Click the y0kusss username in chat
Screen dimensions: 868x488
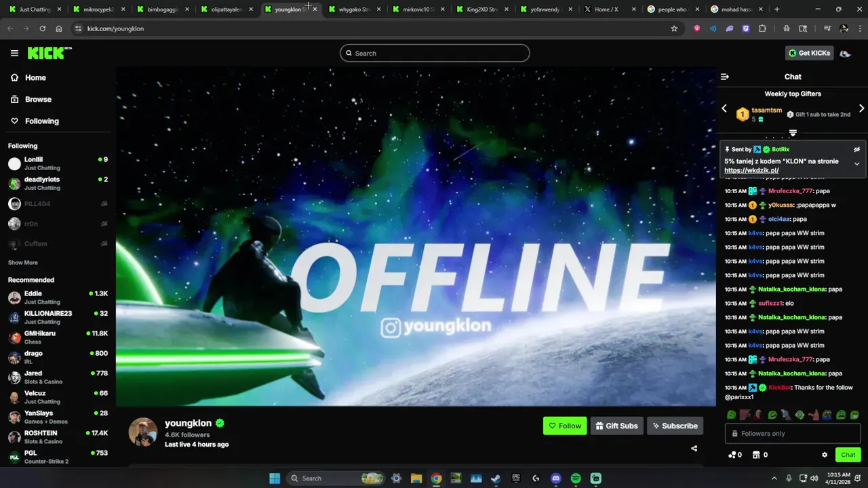point(782,205)
